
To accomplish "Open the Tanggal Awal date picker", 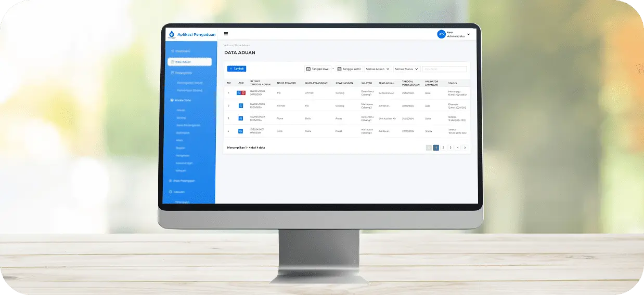I will point(318,69).
